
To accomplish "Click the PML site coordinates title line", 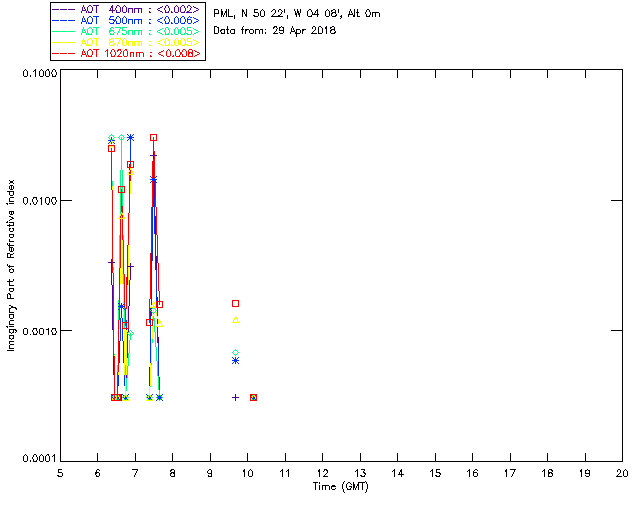I will pos(297,14).
